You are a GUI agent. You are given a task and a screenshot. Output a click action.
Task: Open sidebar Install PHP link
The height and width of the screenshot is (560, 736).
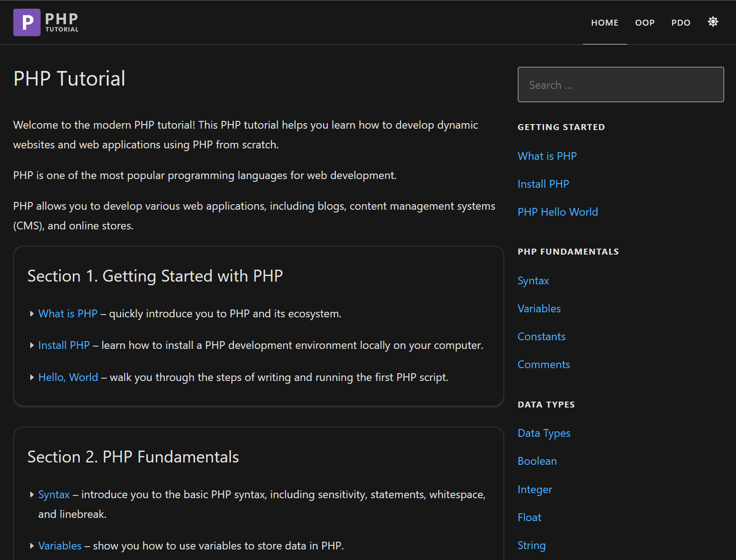pyautogui.click(x=543, y=184)
